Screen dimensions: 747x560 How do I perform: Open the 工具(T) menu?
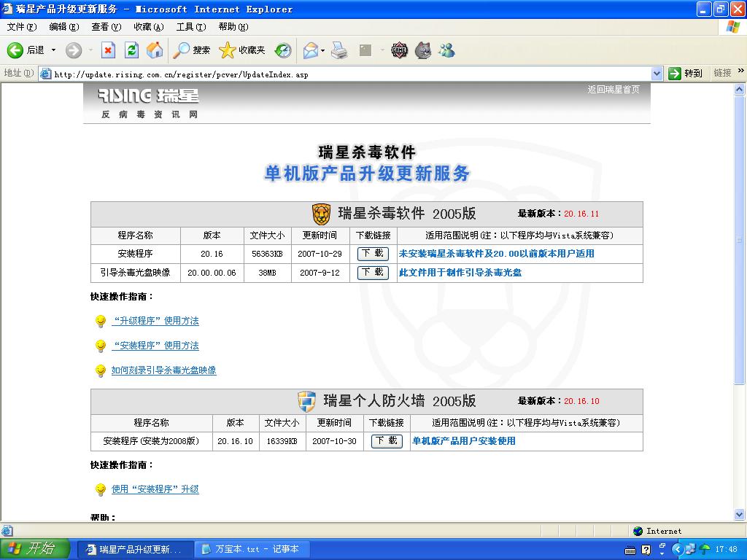[191, 27]
